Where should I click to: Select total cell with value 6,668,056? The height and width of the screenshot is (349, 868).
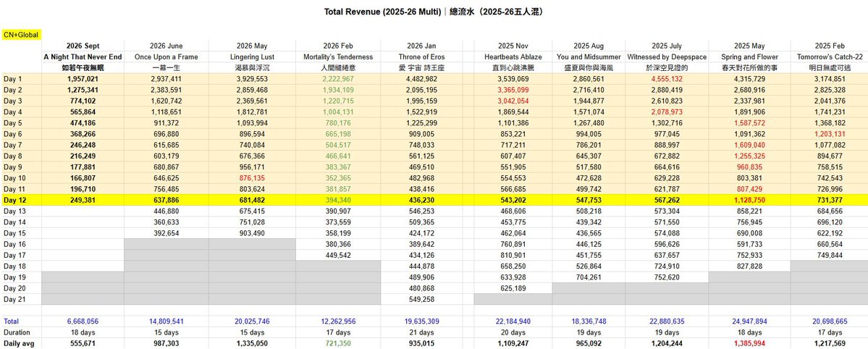(83, 321)
